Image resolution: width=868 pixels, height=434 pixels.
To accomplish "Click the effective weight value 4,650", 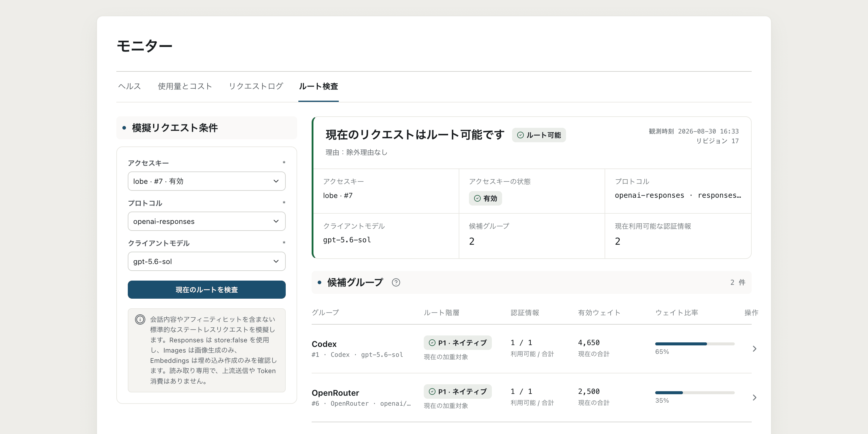I will pyautogui.click(x=589, y=343).
